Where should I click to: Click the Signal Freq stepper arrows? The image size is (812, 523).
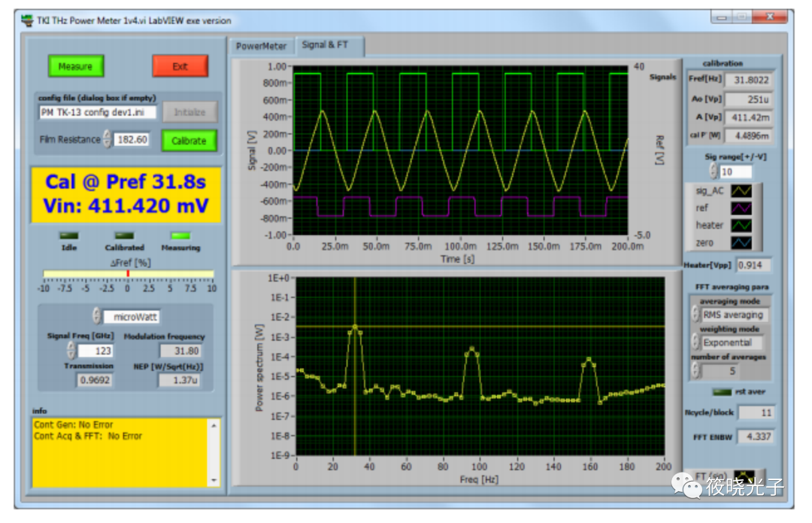pyautogui.click(x=71, y=351)
